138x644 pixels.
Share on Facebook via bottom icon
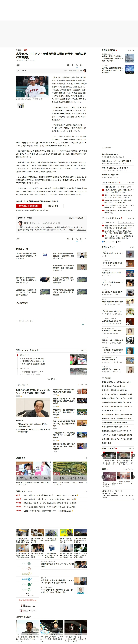[73, 239]
